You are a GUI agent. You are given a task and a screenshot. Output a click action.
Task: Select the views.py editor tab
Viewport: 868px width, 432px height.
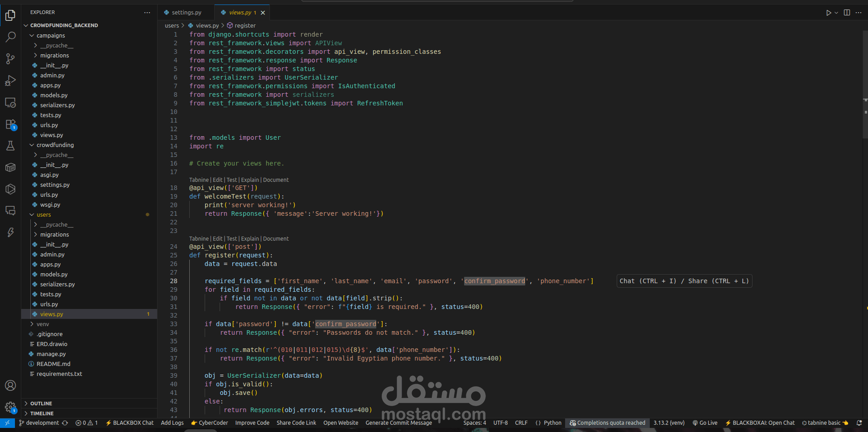click(242, 13)
